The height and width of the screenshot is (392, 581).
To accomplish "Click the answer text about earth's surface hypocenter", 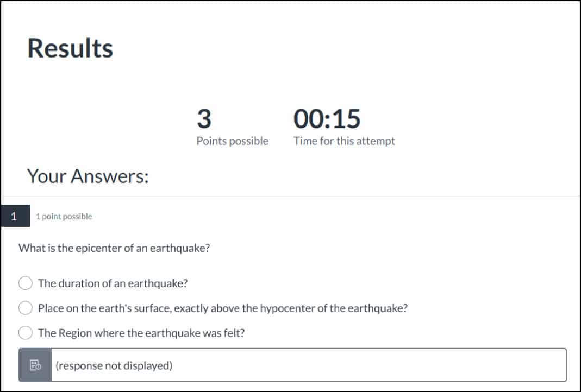I will coord(222,308).
